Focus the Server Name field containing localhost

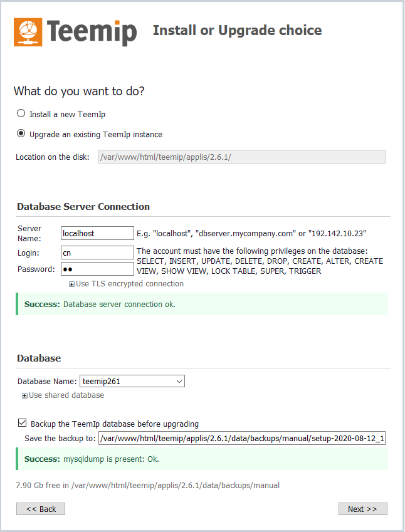[98, 233]
